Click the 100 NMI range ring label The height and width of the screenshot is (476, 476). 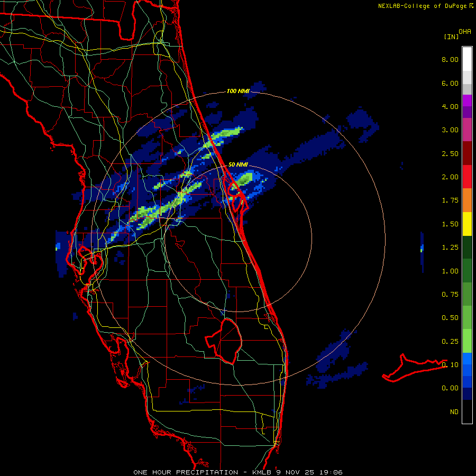(x=238, y=91)
